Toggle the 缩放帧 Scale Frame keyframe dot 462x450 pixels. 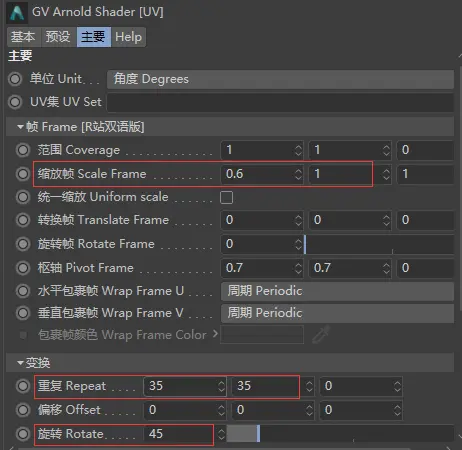[x=23, y=174]
